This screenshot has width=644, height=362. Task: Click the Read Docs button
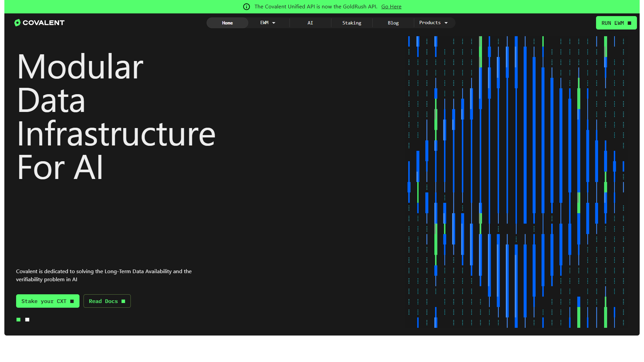(x=107, y=301)
